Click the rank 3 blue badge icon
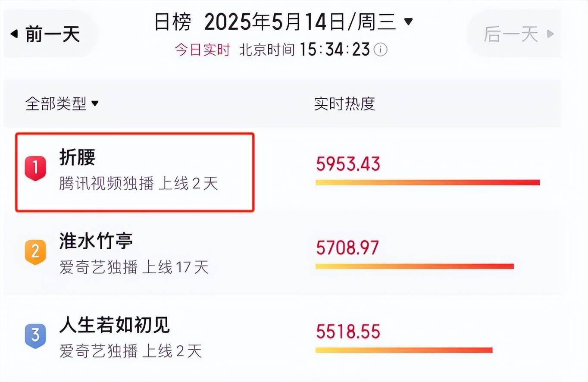588x382 pixels. point(35,335)
